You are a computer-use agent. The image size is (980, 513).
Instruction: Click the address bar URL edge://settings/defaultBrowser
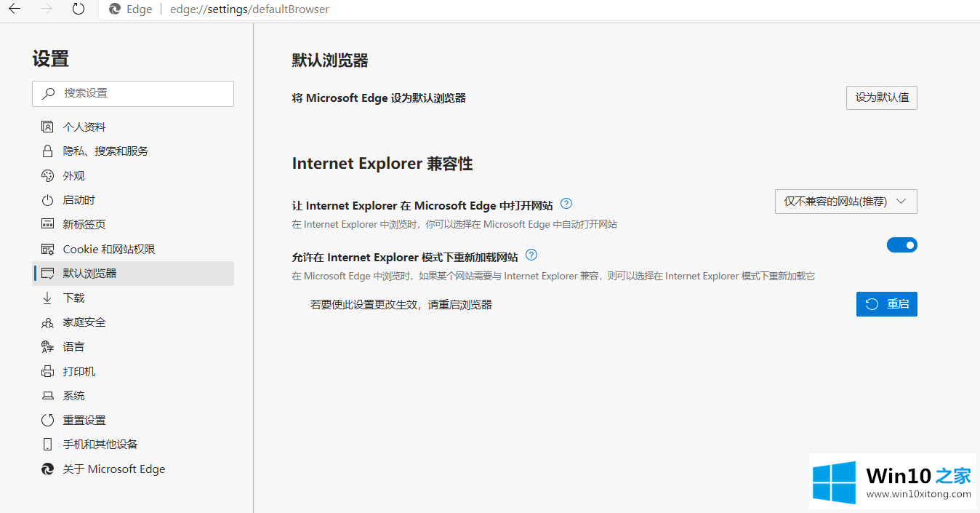[x=249, y=9]
